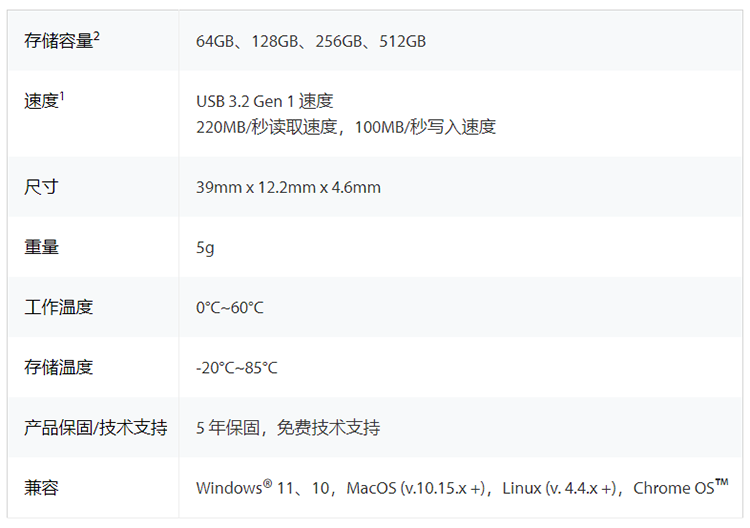750x528 pixels.
Task: Select the 64GB capacity text
Action: click(215, 41)
